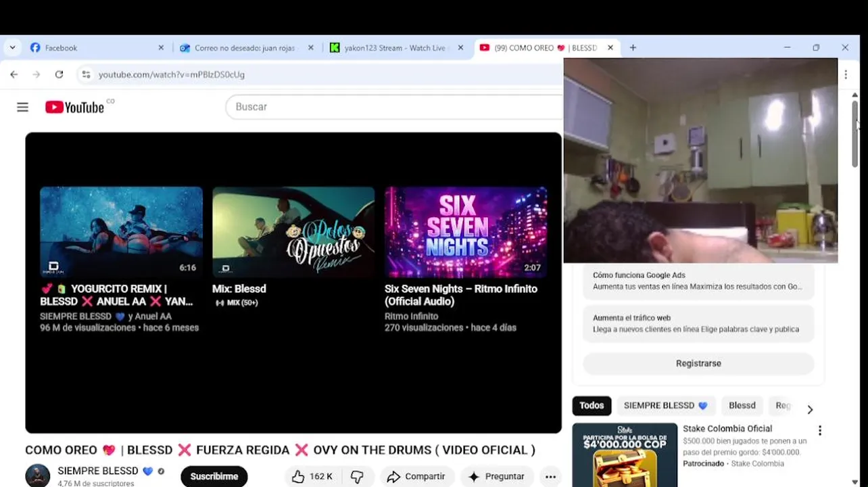Click the Registrarse ad button

click(x=698, y=363)
